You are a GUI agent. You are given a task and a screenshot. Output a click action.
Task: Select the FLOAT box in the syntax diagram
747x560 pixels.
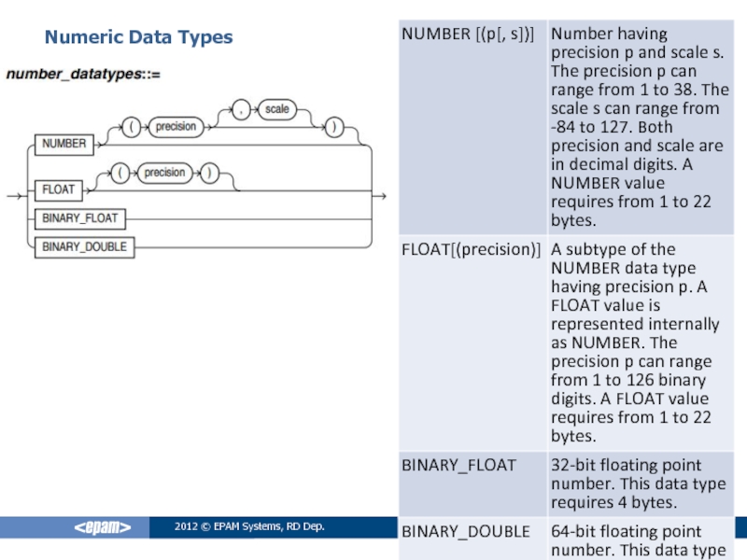[58, 189]
